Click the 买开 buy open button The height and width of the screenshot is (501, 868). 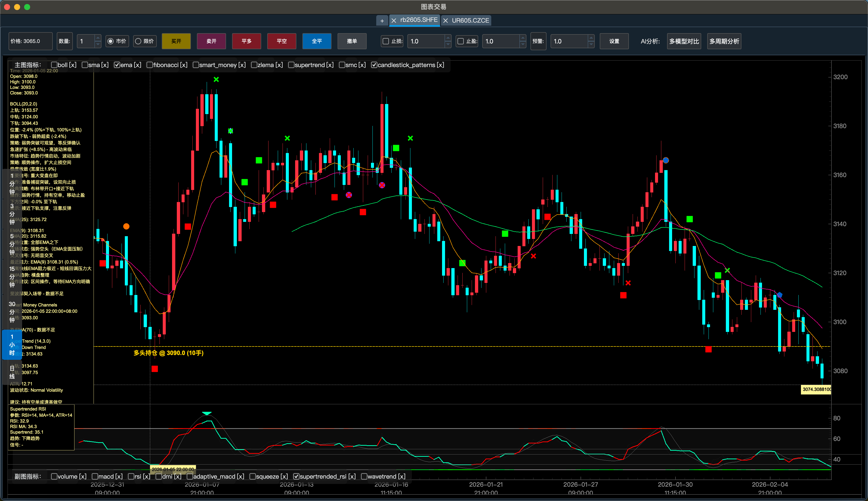176,41
